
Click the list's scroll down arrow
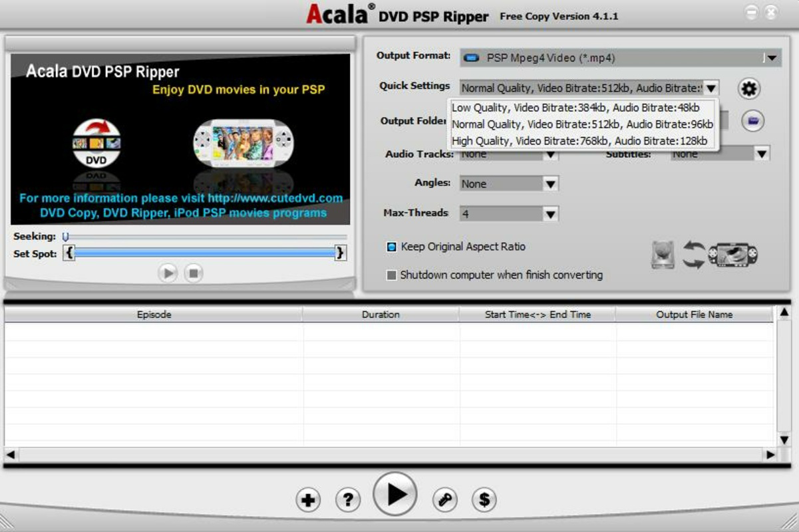(x=784, y=440)
